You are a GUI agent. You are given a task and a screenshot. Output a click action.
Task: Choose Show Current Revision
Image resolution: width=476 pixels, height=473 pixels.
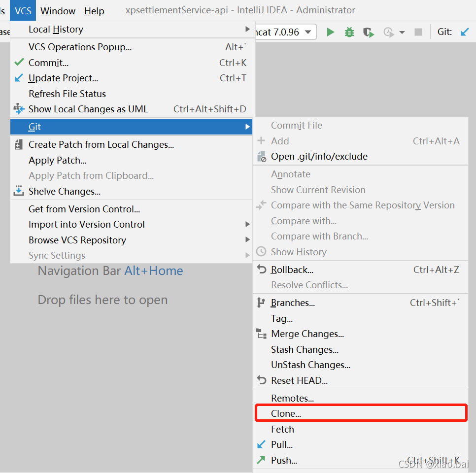click(360, 190)
